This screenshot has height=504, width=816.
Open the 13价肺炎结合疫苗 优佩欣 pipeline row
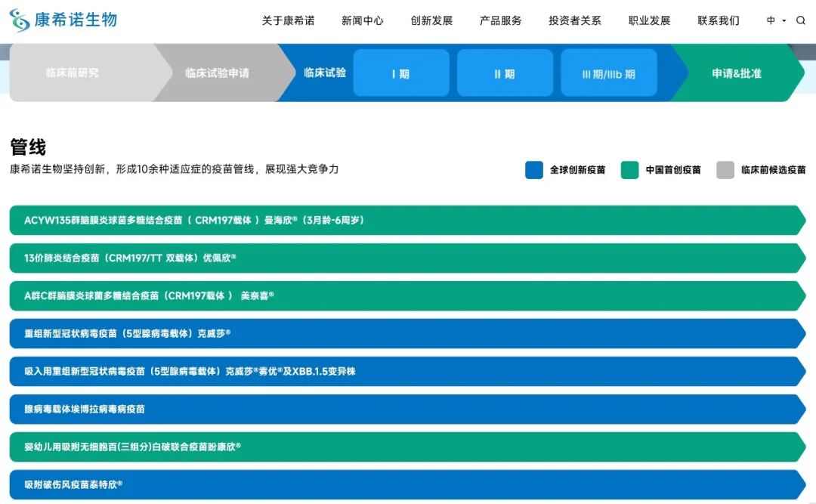tap(407, 258)
